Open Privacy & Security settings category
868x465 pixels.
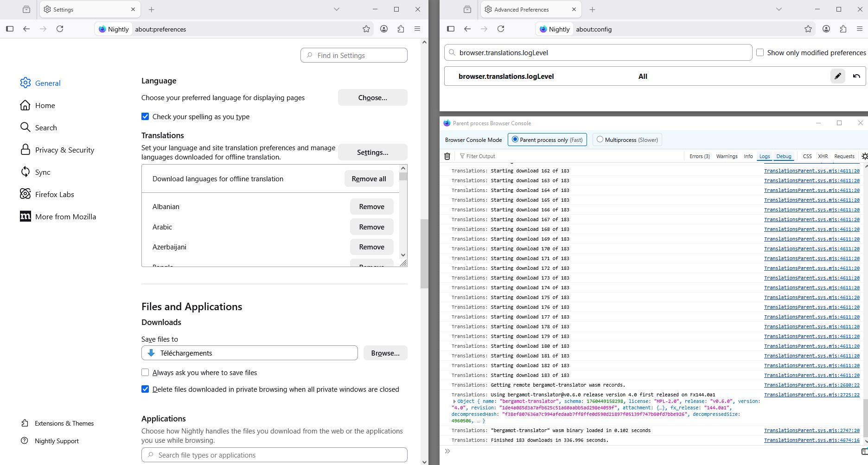[x=64, y=150]
